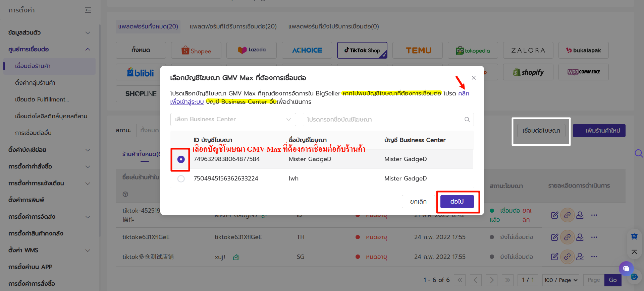The width and height of the screenshot is (644, 291).
Task: Edit icon for tiktoke631XflGeE row
Action: click(555, 237)
